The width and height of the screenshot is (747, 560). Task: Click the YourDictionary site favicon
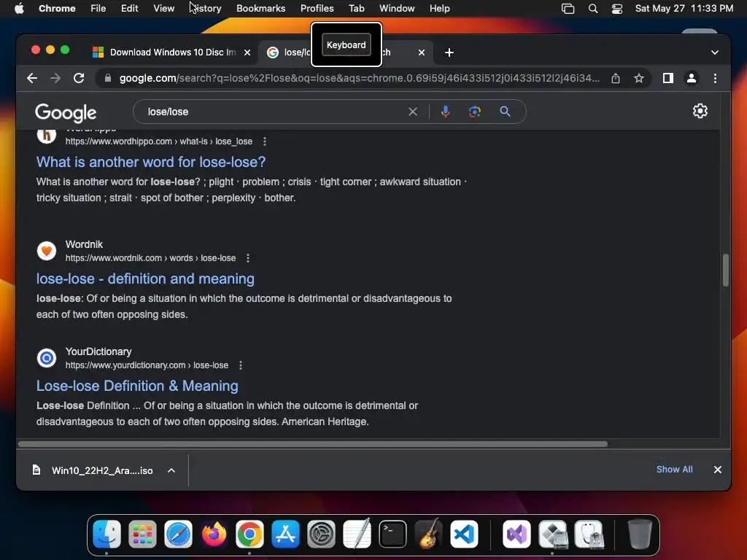point(47,358)
